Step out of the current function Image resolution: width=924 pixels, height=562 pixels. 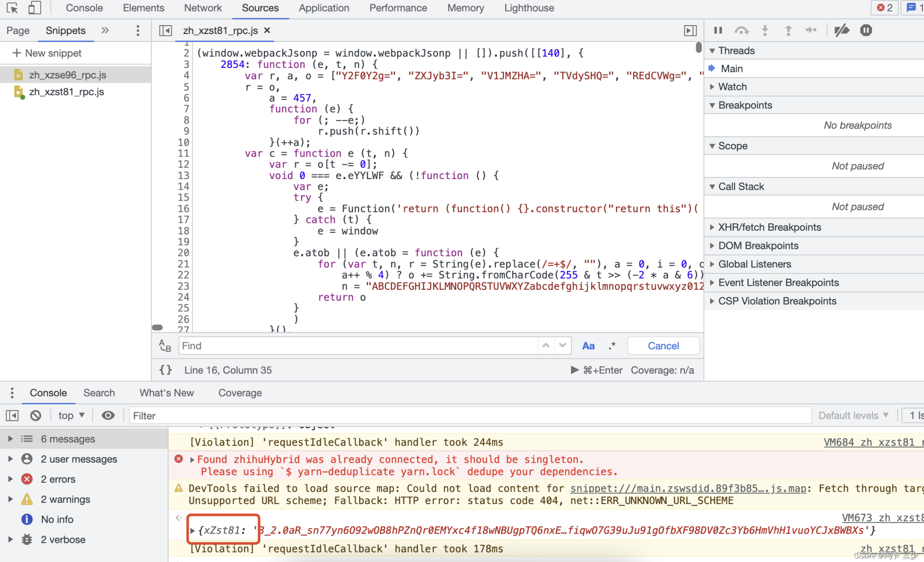[x=788, y=30]
